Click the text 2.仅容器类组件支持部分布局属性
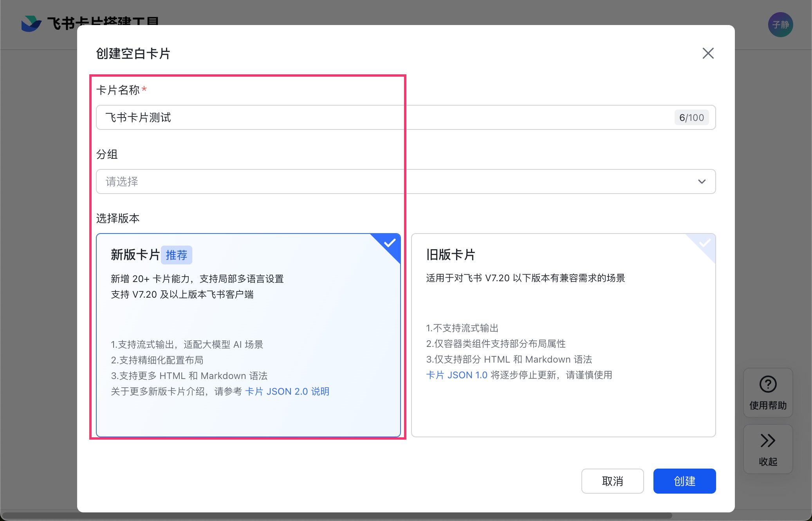The width and height of the screenshot is (812, 521). [496, 344]
